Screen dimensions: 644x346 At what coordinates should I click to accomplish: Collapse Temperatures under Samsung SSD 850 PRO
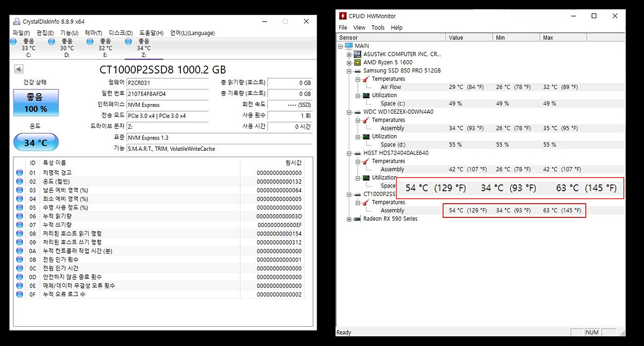[x=358, y=79]
